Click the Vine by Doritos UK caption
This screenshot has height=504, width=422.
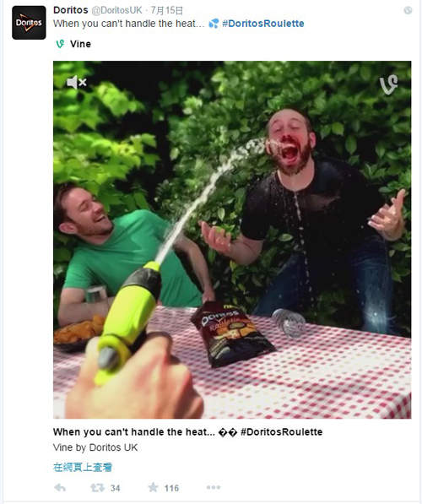pos(95,447)
